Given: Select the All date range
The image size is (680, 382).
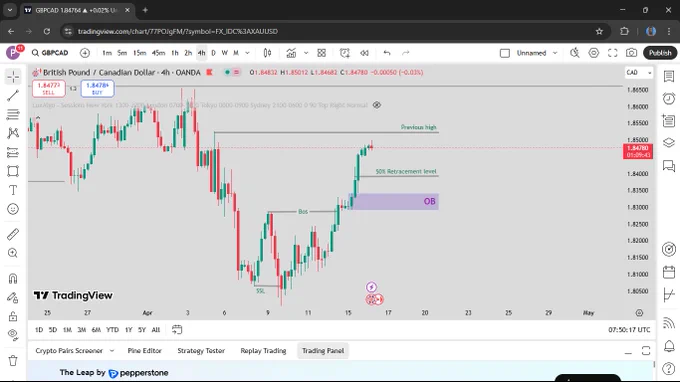Looking at the screenshot, I should pos(156,330).
